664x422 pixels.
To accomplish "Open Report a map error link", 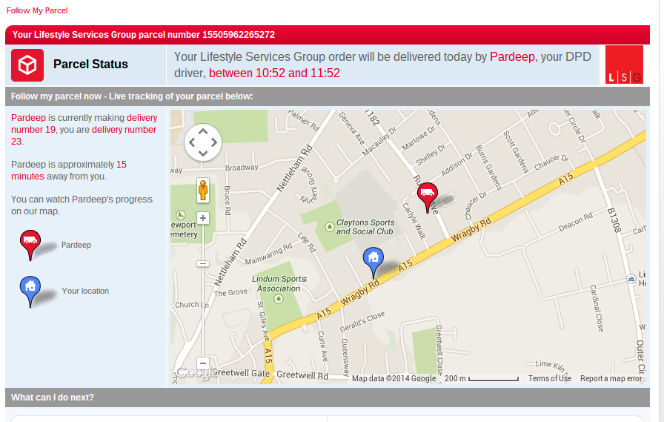I will [x=611, y=378].
